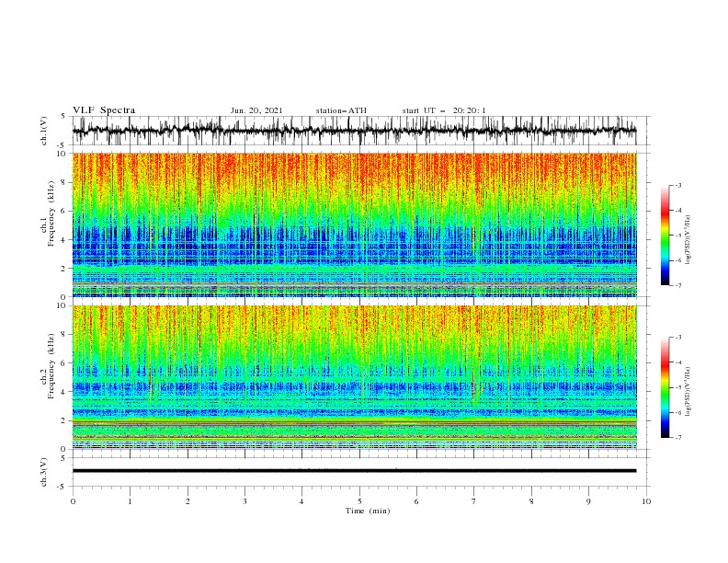Click the ch.1 colorbar "log(PSD)(V²/Hz)" label
Screen dimensions: 728x563
click(x=688, y=240)
